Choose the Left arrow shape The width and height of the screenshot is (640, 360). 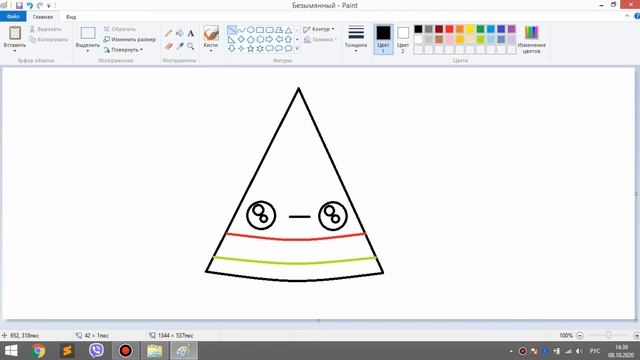(x=279, y=39)
